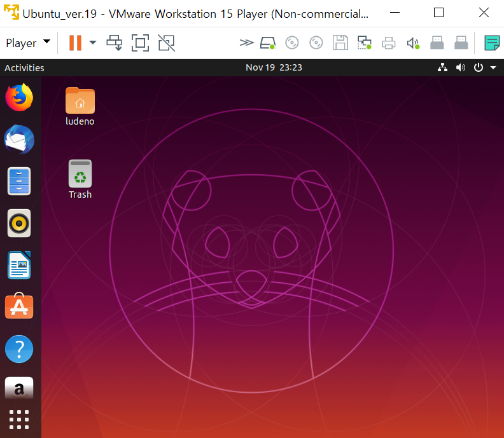The height and width of the screenshot is (438, 504).
Task: Open the green message log note icon
Action: (492, 43)
